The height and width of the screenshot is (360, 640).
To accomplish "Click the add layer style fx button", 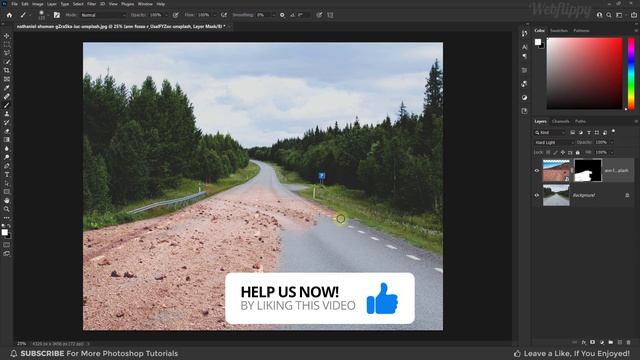I will point(584,342).
